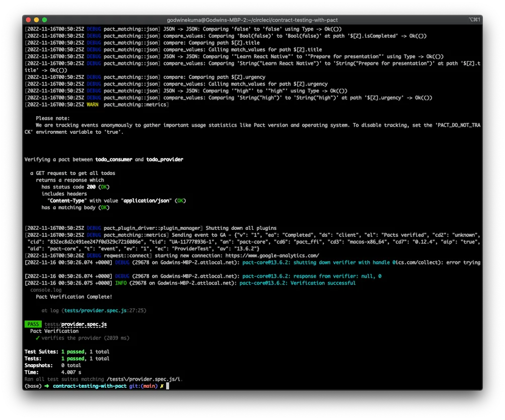Click the 'tests/provider.spec.js' path in the log line
505x420 pixels.
pos(95,310)
